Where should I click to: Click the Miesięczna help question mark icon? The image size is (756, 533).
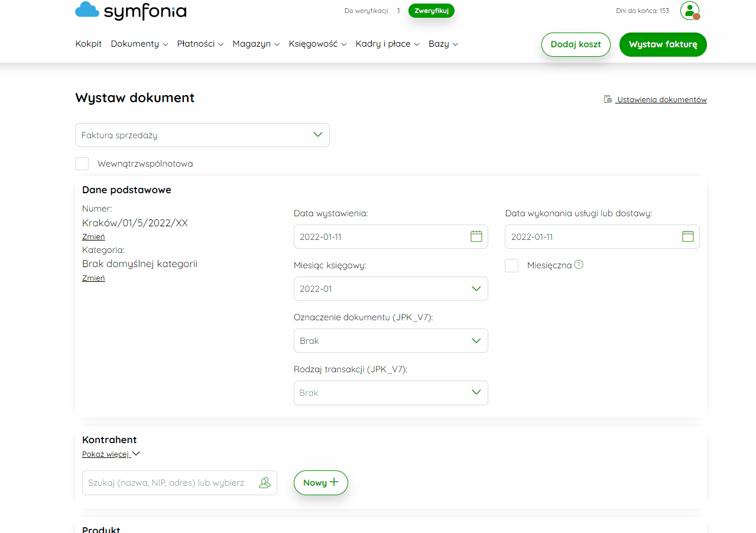579,265
